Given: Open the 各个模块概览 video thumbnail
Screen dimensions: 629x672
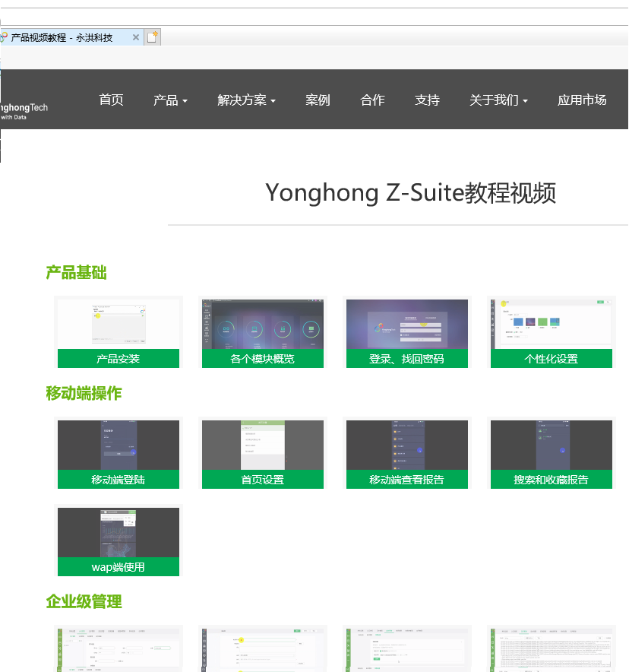Looking at the screenshot, I should click(263, 324).
